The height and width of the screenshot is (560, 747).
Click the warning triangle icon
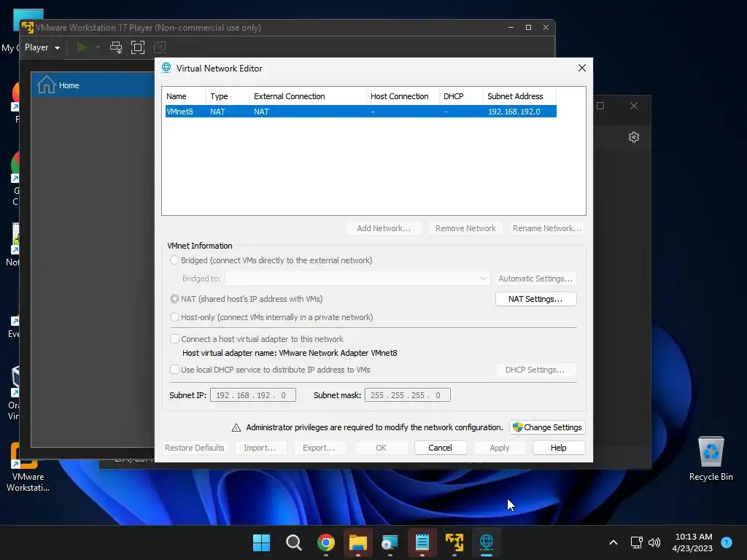coord(236,427)
